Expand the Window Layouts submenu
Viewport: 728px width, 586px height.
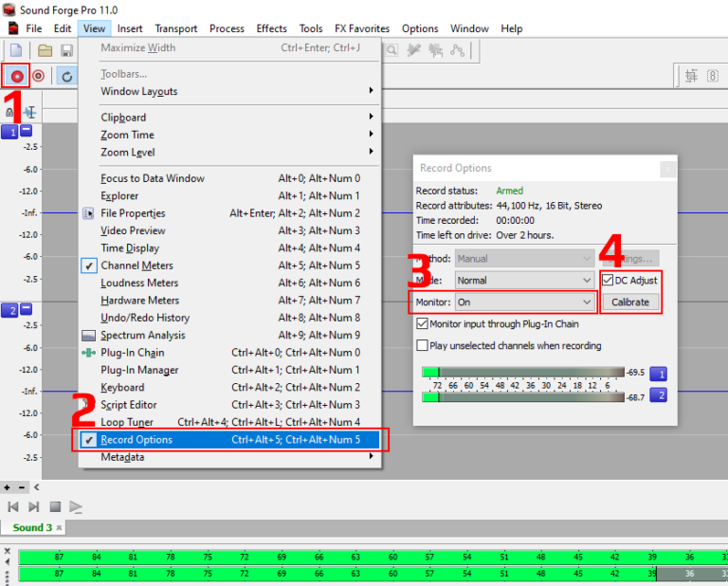coord(237,91)
